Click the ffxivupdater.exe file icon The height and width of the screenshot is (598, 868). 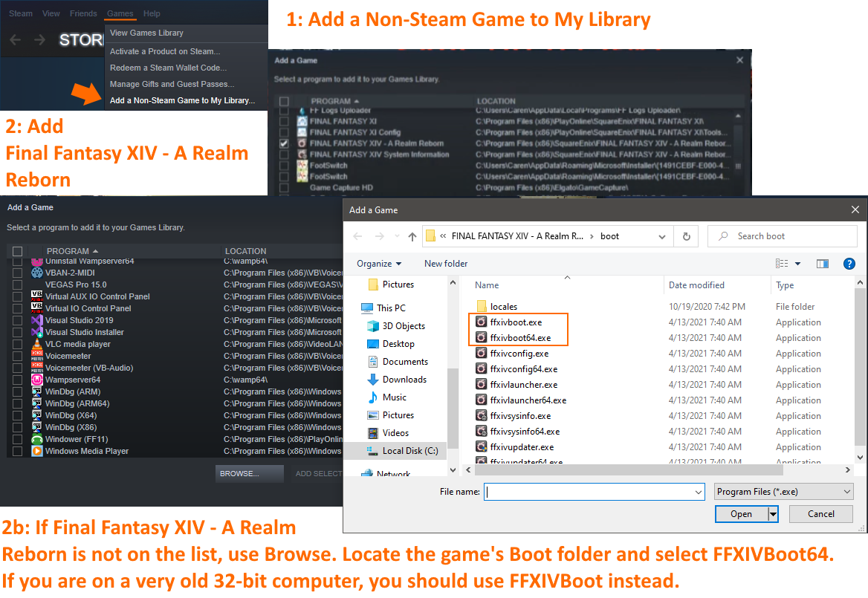[482, 446]
